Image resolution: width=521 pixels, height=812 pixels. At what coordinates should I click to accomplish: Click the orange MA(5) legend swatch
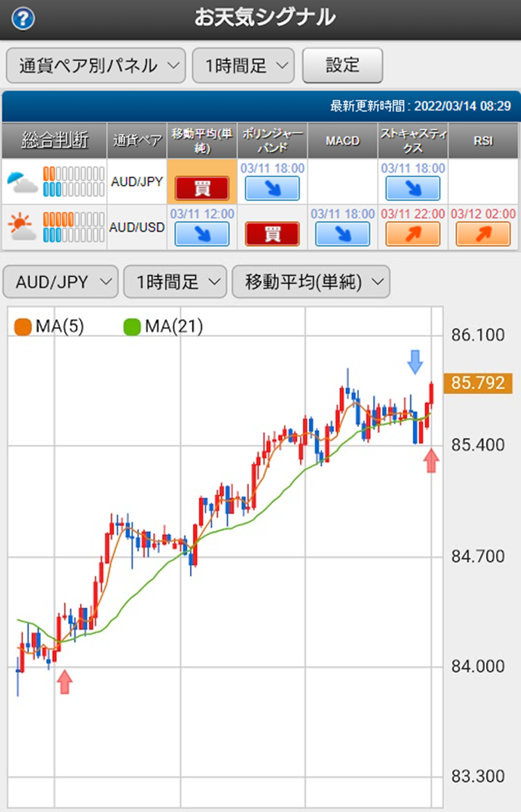click(23, 327)
